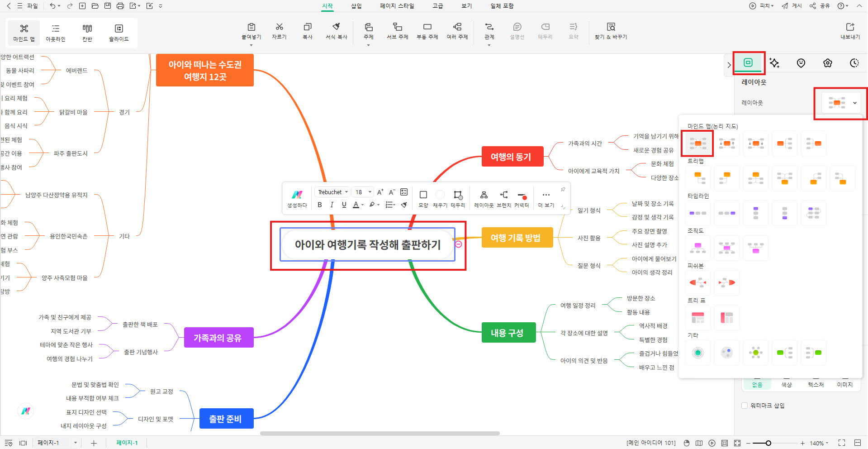Open the theme tab icon in right panel
868x449 pixels.
(828, 63)
